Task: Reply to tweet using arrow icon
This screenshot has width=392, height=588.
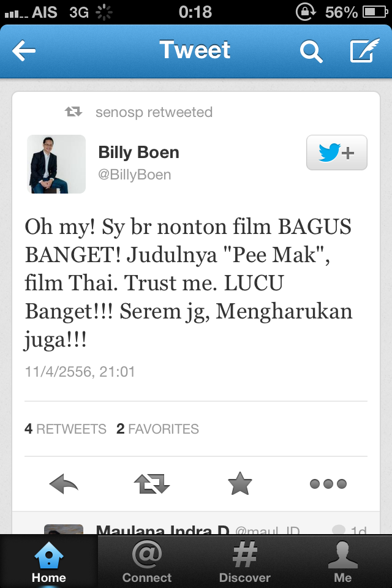Action: pos(64,484)
